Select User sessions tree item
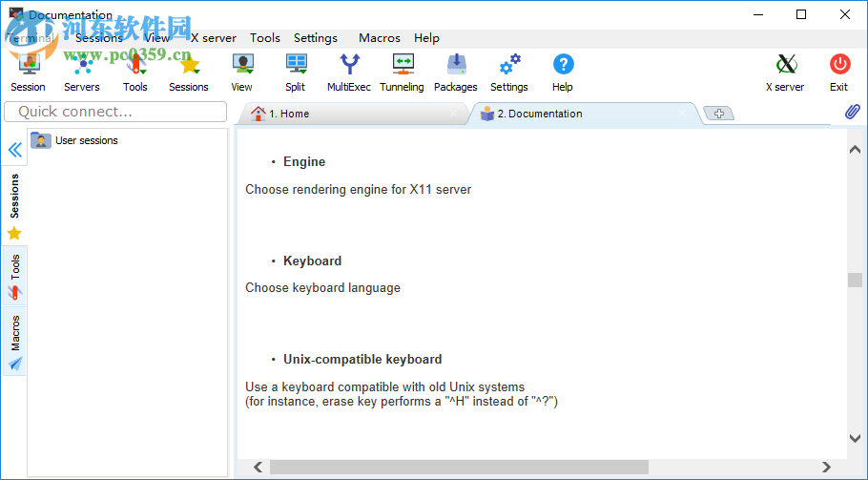Screen dimensions: 868x480 87,140
